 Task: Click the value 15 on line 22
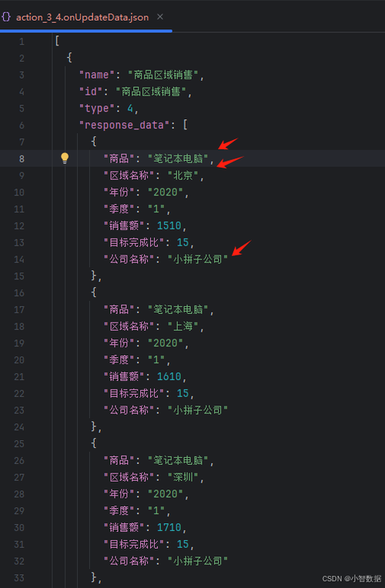click(182, 393)
